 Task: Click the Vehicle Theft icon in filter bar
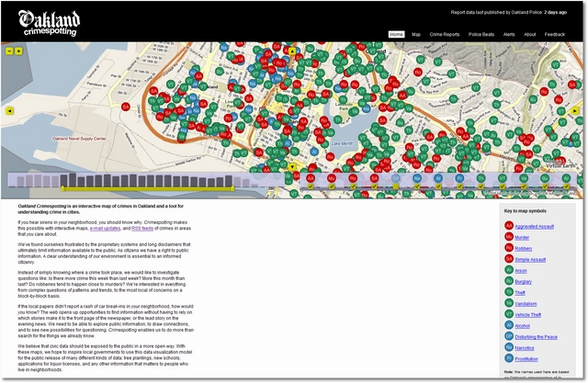tap(503, 178)
